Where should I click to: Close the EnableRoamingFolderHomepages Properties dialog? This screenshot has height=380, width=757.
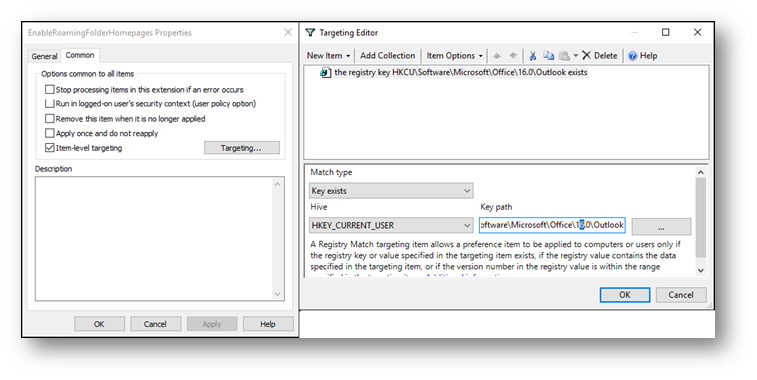(288, 32)
